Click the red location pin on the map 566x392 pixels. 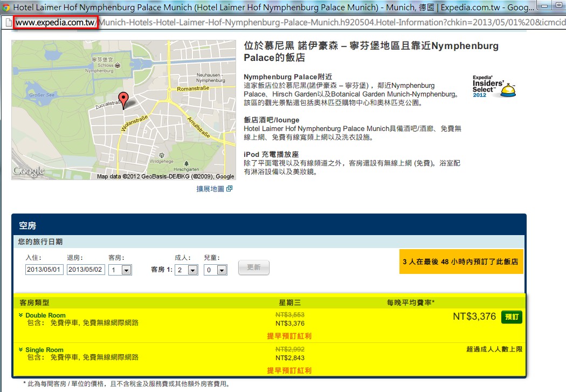click(123, 100)
